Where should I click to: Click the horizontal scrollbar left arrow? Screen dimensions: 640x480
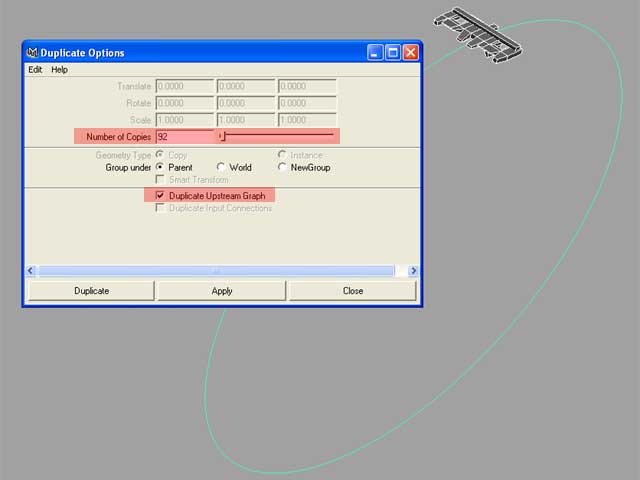(30, 271)
